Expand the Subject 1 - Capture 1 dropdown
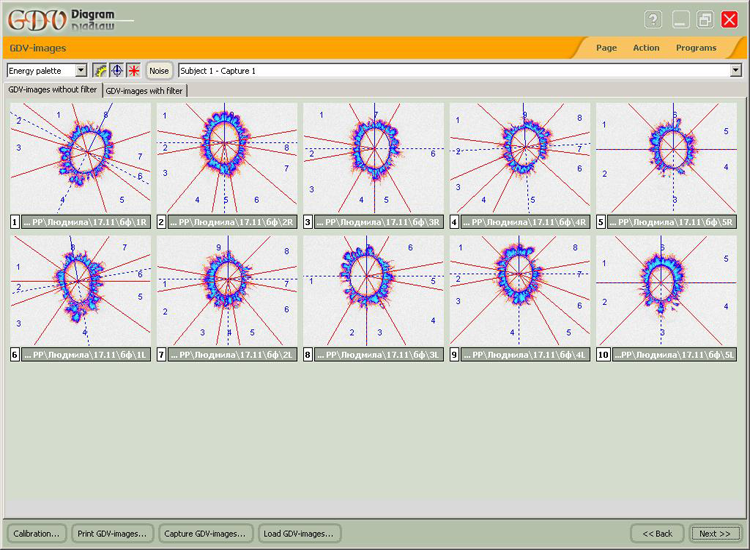Viewport: 750px width, 550px height. point(736,71)
